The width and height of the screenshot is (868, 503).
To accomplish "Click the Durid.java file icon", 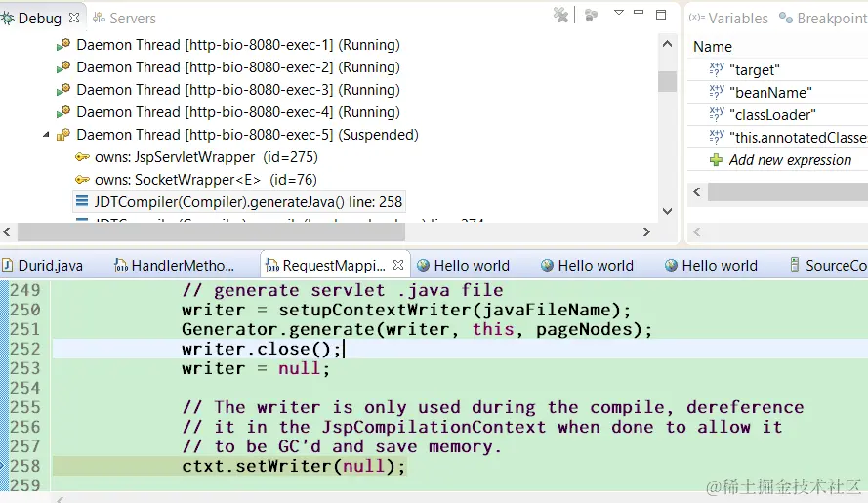I will 7,266.
